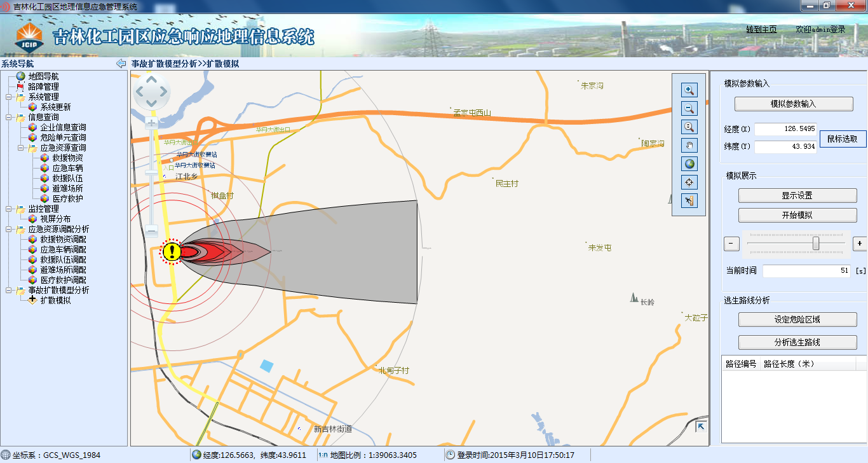The image size is (868, 463).
Task: Click the overview map arrow in map corner
Action: pyautogui.click(x=701, y=427)
